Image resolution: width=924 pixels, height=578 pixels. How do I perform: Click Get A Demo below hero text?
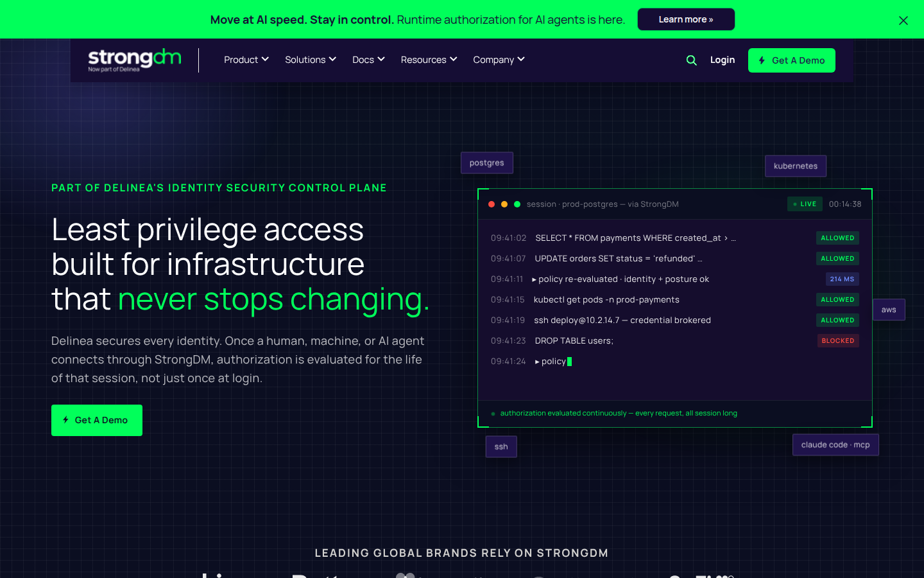pyautogui.click(x=97, y=420)
